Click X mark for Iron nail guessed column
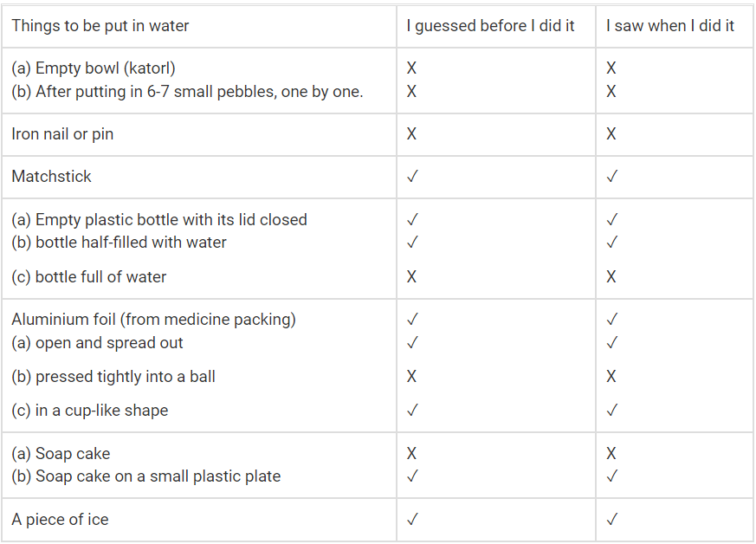 pyautogui.click(x=411, y=134)
